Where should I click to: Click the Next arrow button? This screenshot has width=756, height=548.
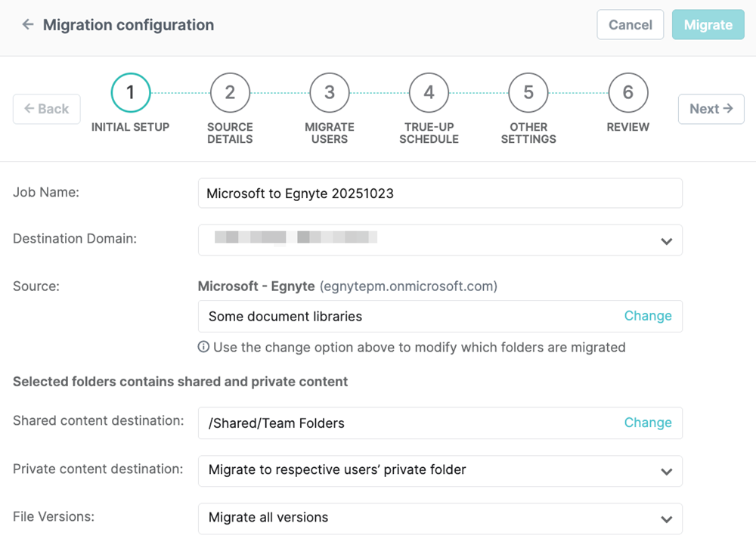pos(711,109)
